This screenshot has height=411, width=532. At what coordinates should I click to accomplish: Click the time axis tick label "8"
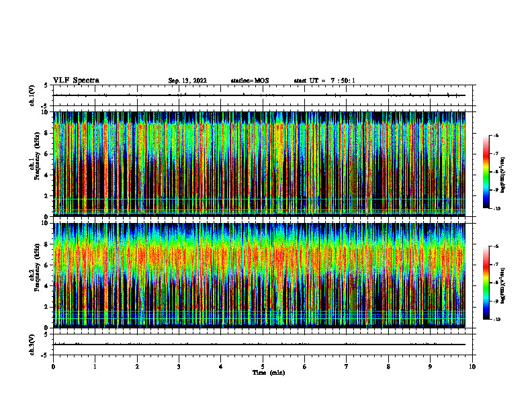[388, 367]
